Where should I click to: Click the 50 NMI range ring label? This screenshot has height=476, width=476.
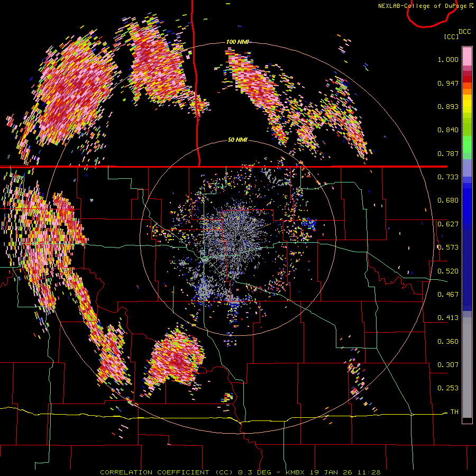tap(237, 140)
